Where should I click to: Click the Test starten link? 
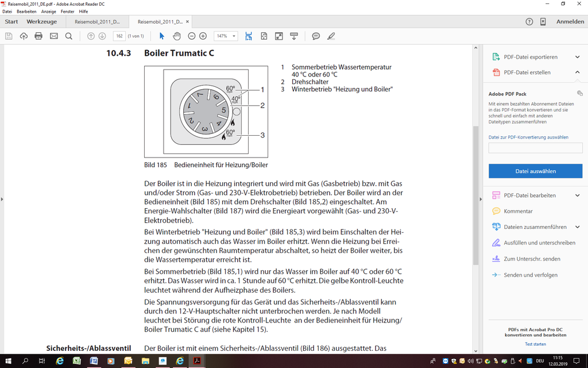tap(536, 344)
